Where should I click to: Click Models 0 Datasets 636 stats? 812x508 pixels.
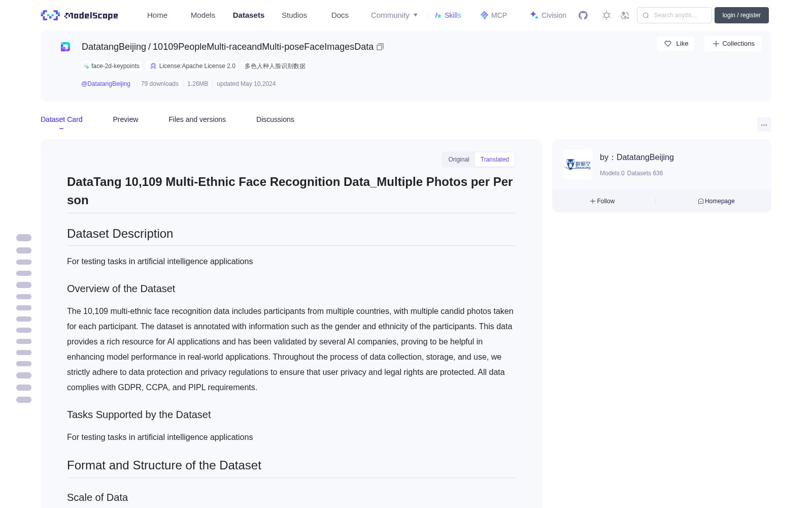(x=631, y=173)
